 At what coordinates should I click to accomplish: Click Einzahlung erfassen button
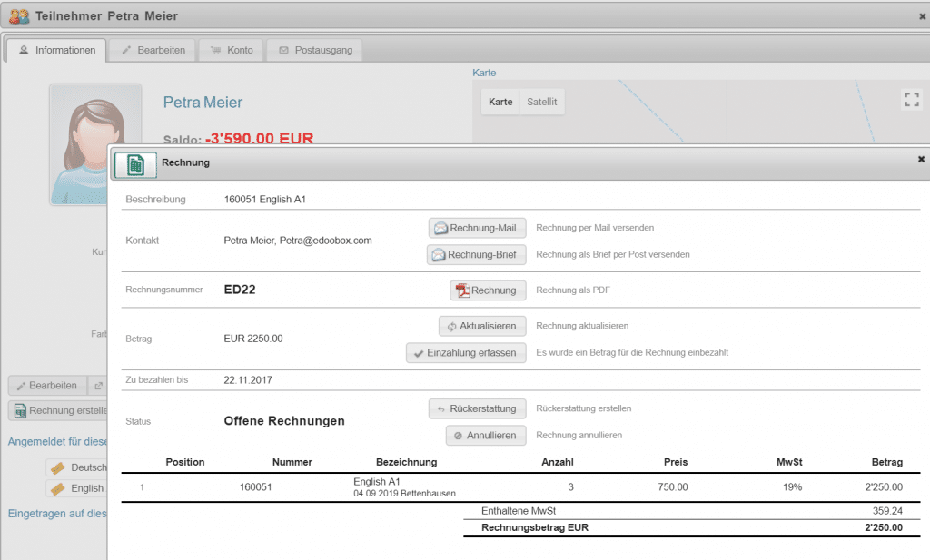[466, 352]
